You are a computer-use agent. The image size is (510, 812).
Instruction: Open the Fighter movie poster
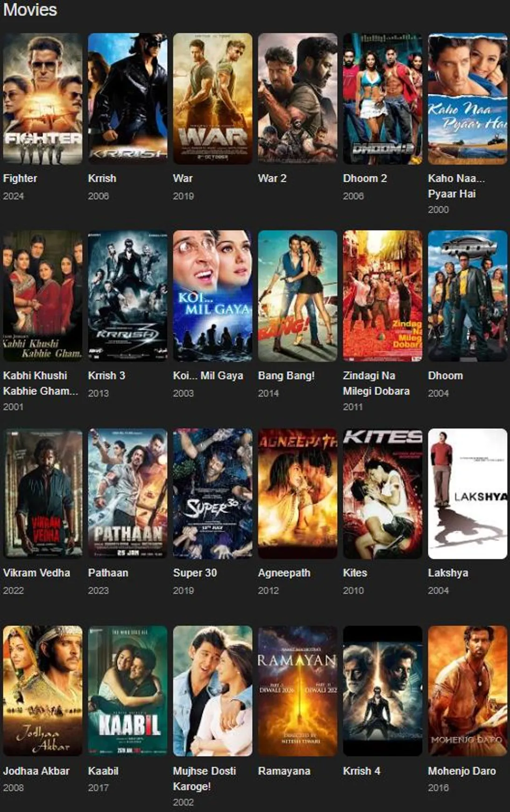(x=42, y=99)
